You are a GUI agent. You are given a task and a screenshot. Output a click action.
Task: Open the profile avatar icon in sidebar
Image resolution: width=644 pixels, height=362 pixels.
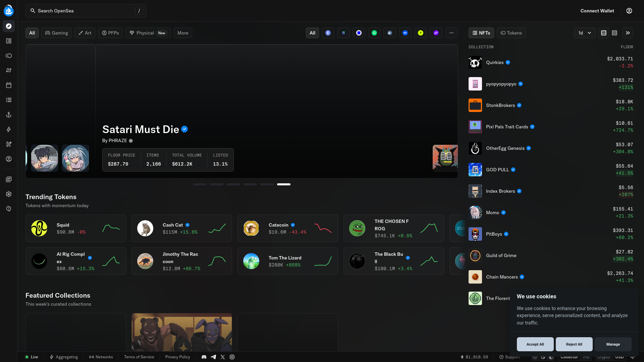point(9,159)
